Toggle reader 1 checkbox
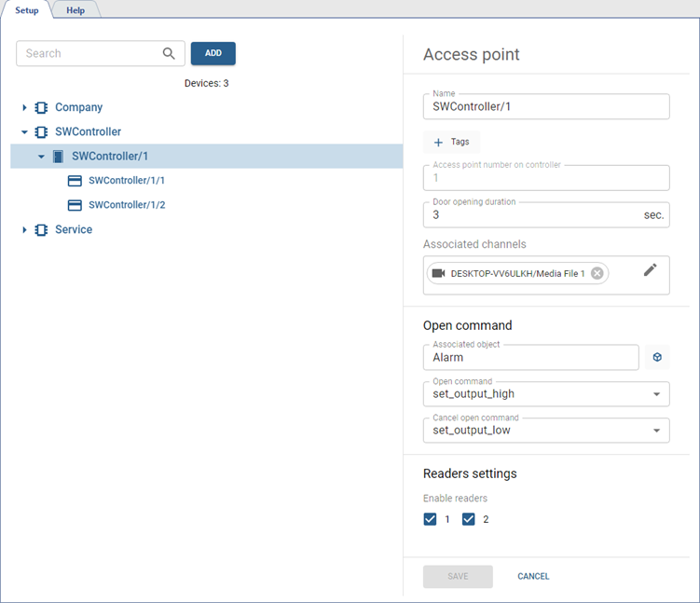 point(431,519)
